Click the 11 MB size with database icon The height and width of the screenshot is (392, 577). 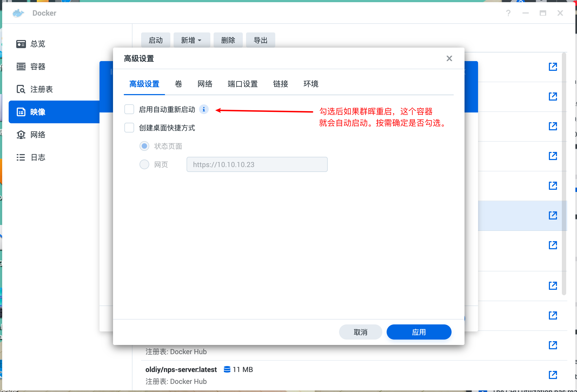pyautogui.click(x=238, y=370)
